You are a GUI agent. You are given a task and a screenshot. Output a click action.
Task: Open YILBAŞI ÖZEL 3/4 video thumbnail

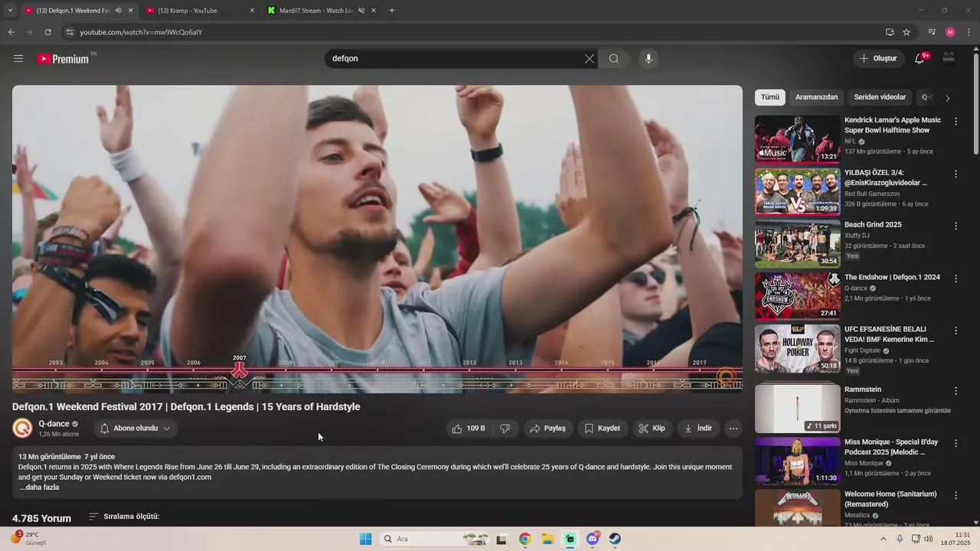pyautogui.click(x=797, y=191)
